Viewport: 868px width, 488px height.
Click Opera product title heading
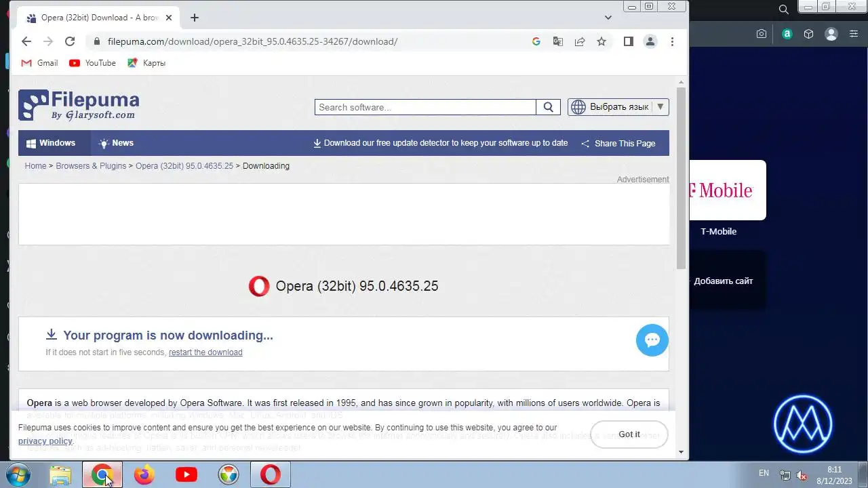point(357,286)
